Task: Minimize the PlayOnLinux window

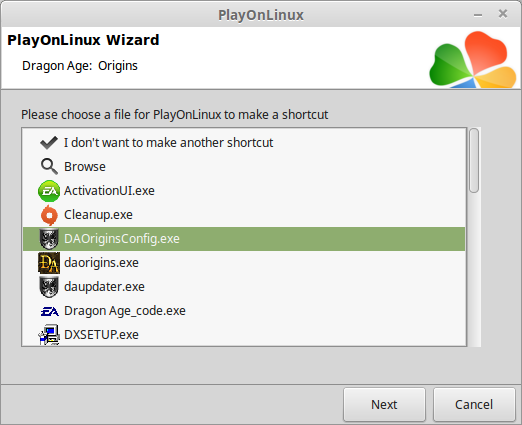Action: [x=478, y=15]
